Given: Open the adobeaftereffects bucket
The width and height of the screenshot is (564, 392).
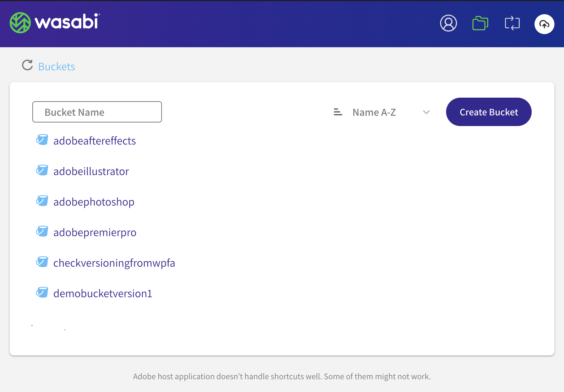Looking at the screenshot, I should point(94,141).
